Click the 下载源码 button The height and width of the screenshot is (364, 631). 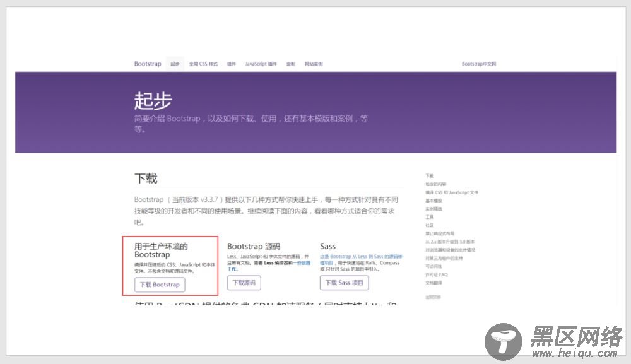[x=244, y=283]
